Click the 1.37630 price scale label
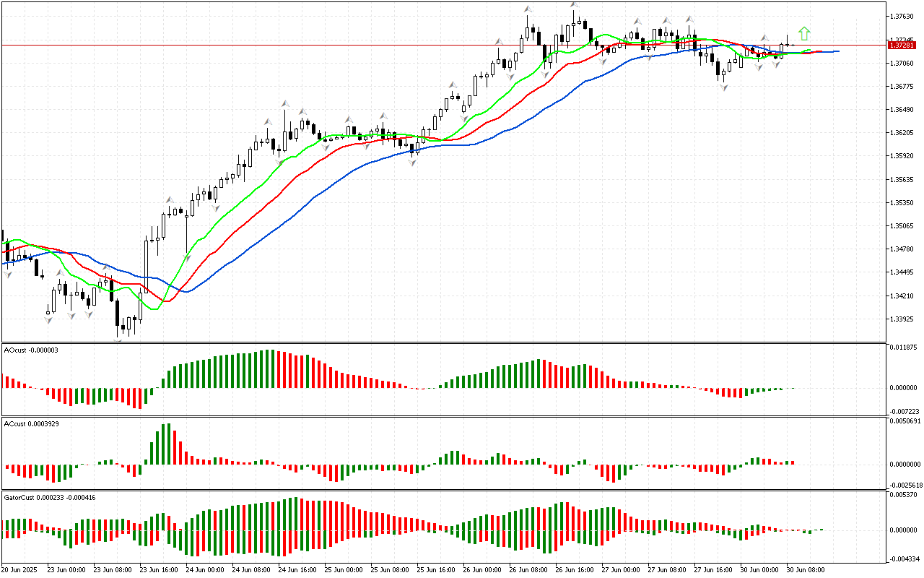The width and height of the screenshot is (924, 578). point(902,16)
